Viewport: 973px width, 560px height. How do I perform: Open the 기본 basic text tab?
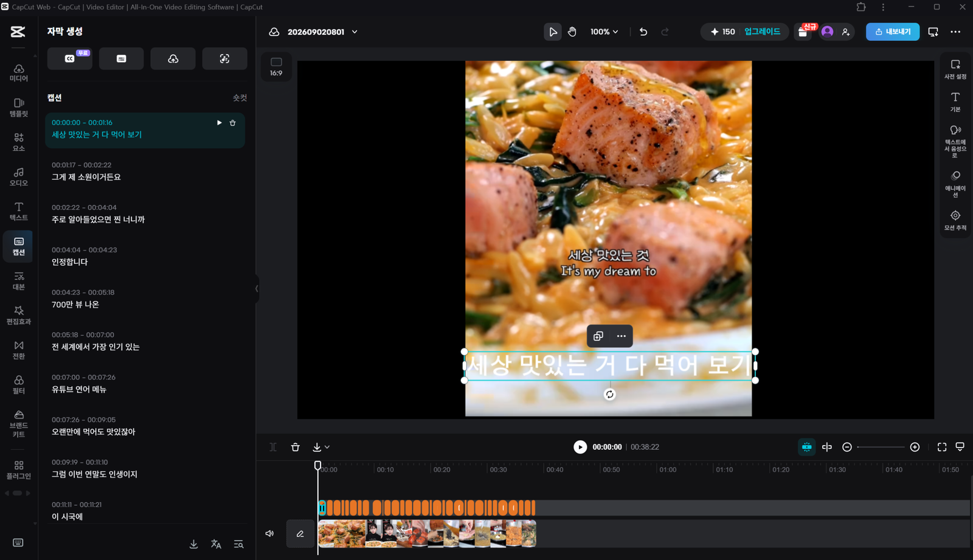[x=955, y=102]
